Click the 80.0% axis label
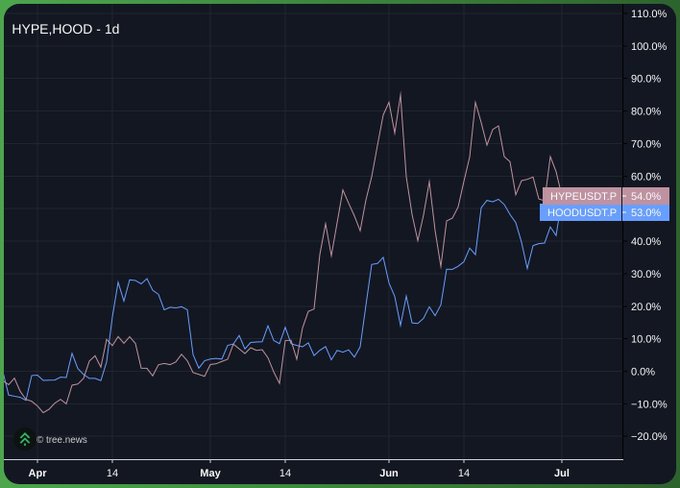The image size is (680, 488). click(646, 111)
